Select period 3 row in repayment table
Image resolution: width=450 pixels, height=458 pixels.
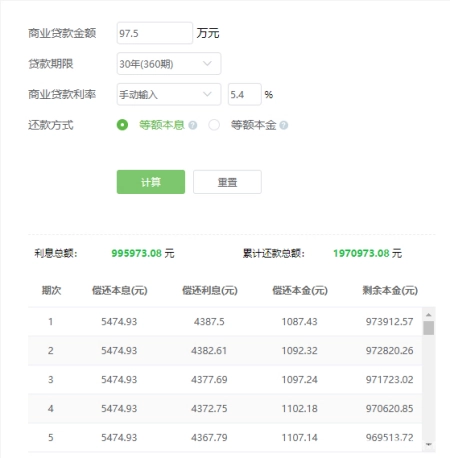[225, 380]
